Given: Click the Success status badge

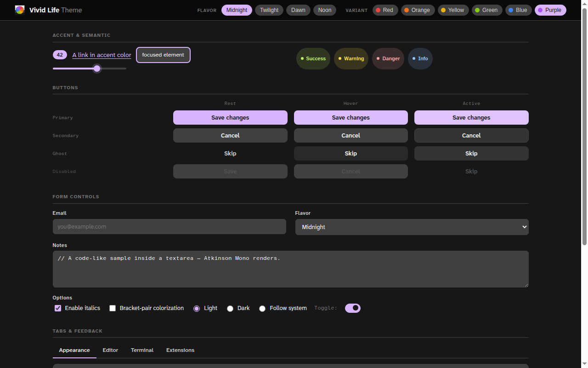Looking at the screenshot, I should coord(313,58).
